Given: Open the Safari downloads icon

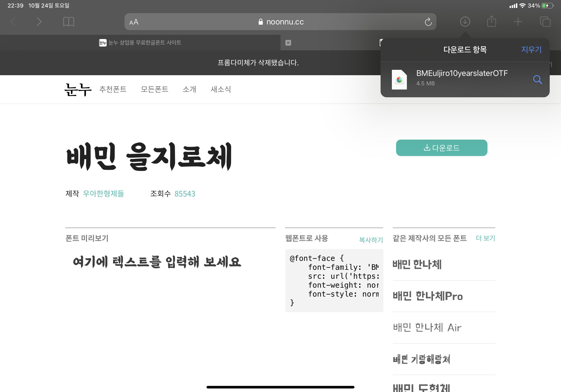Looking at the screenshot, I should (x=465, y=22).
